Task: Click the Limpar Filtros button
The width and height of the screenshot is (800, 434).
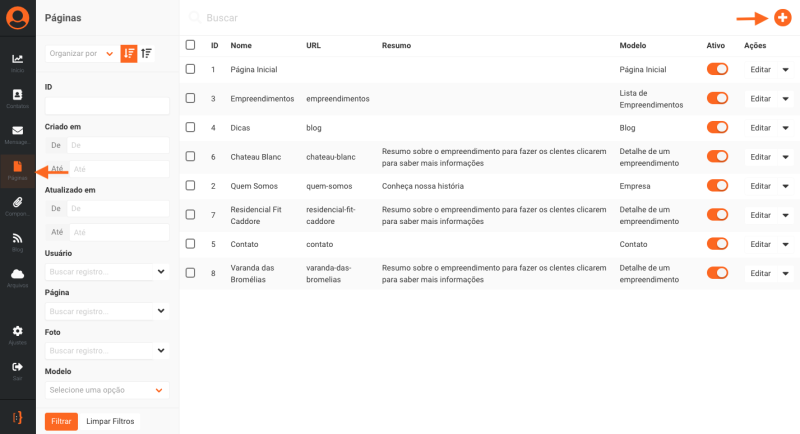Action: (x=110, y=421)
